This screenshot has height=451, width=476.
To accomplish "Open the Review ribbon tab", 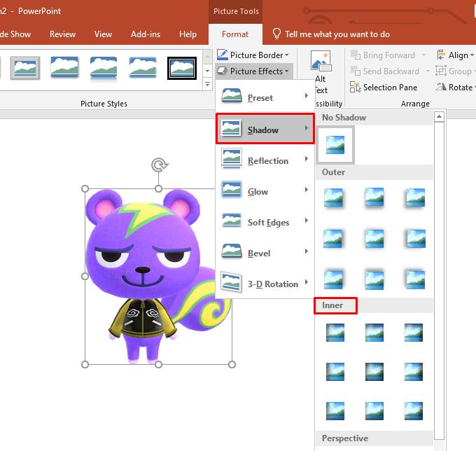I will [x=62, y=34].
